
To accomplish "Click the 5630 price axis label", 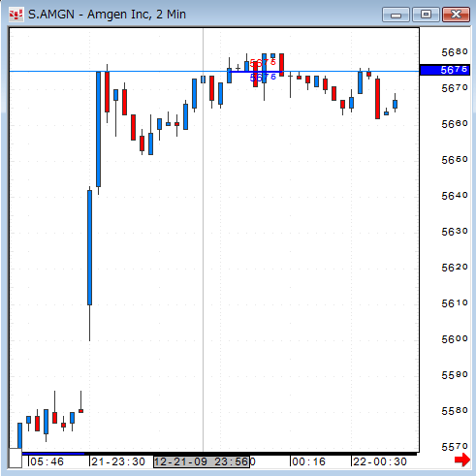I will [455, 232].
